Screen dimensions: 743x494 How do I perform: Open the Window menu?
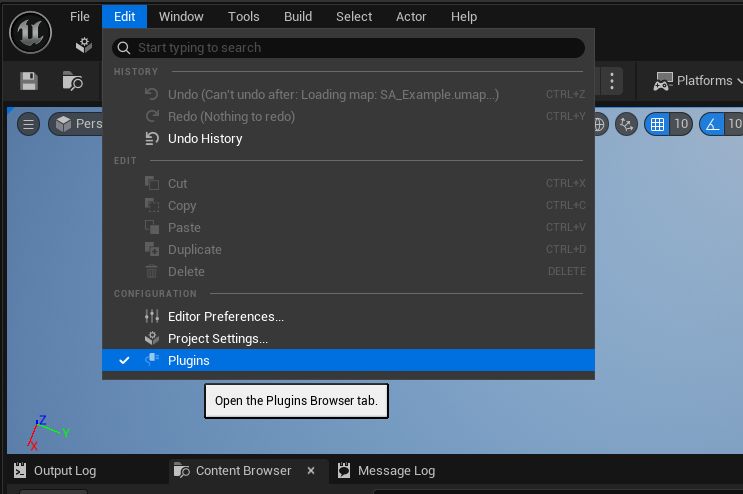[x=181, y=16]
